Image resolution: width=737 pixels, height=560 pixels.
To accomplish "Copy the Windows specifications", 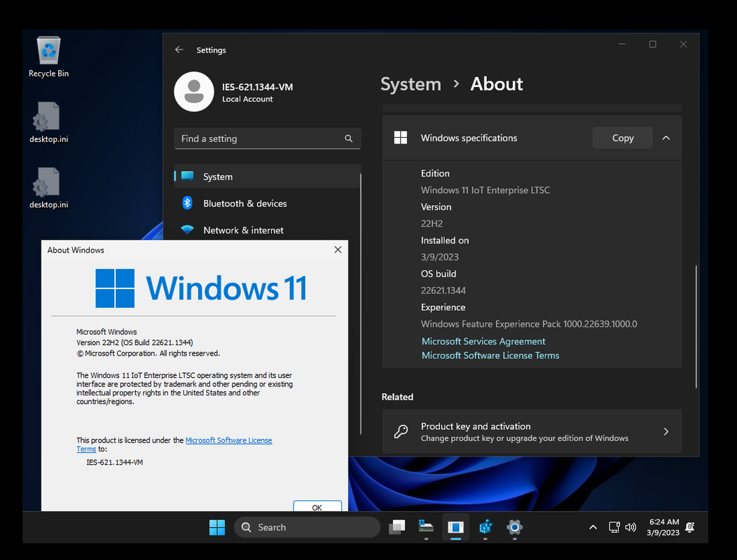I will click(622, 138).
